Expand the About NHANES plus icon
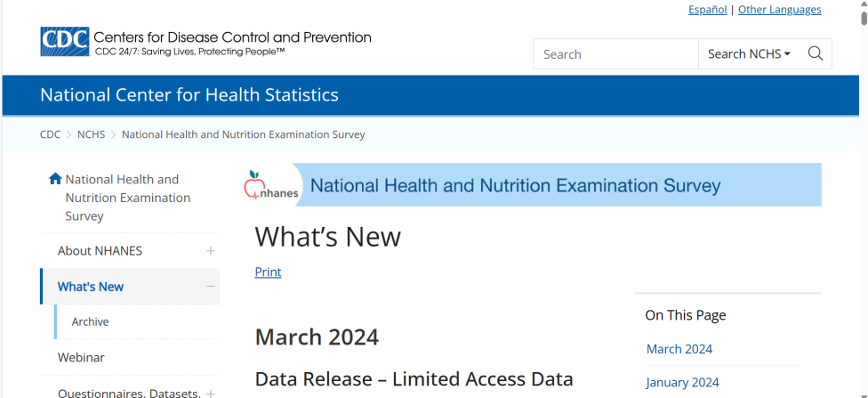Viewport: 868px width, 398px height. (211, 251)
